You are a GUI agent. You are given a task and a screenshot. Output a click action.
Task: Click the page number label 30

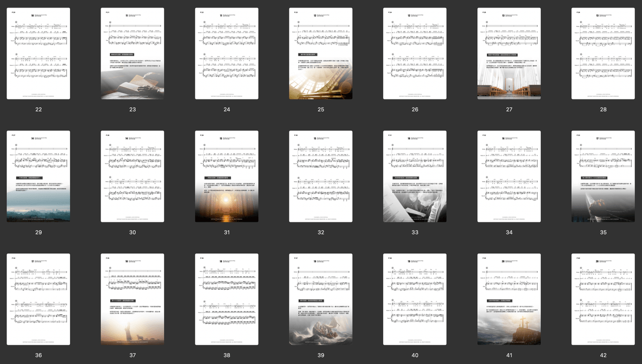pyautogui.click(x=133, y=233)
